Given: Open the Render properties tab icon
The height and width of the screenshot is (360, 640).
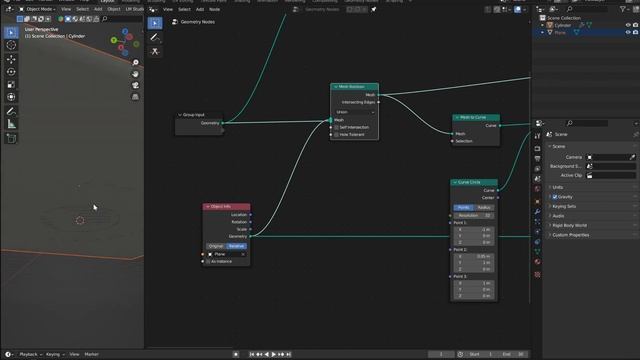Looking at the screenshot, I should pos(538,149).
